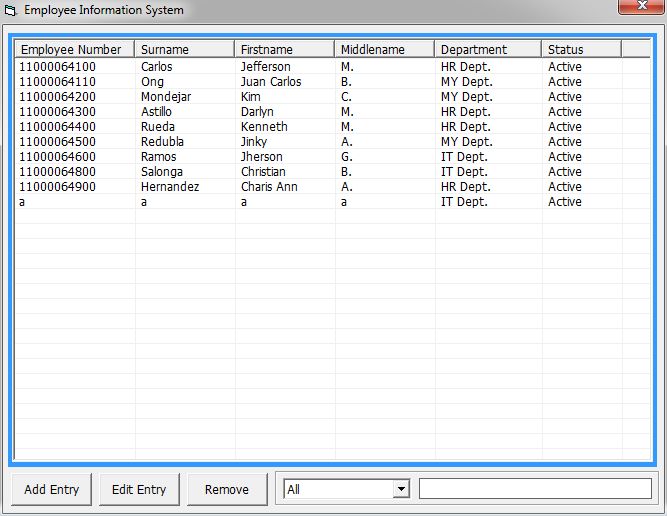This screenshot has height=516, width=667.
Task: Select employee number 11000064300
Action: pos(57,112)
